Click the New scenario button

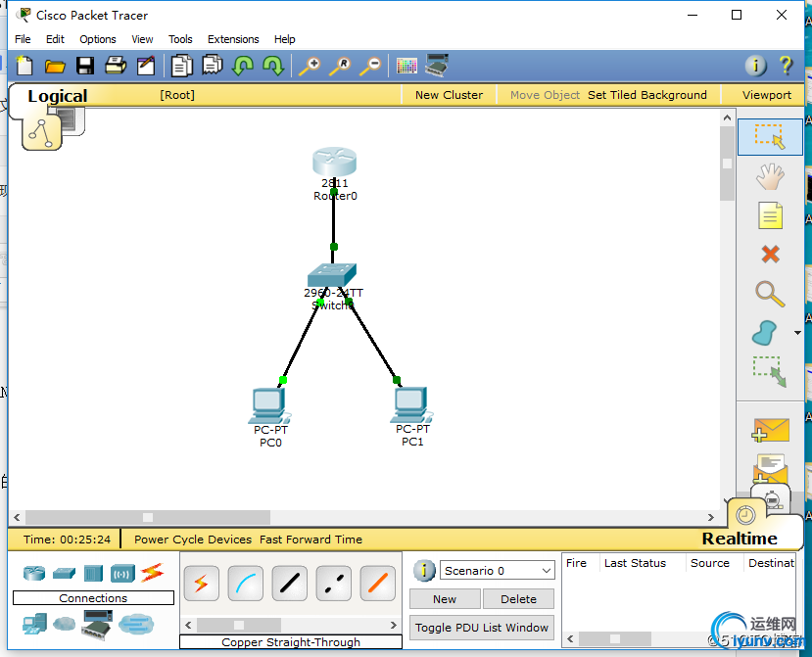pyautogui.click(x=445, y=599)
